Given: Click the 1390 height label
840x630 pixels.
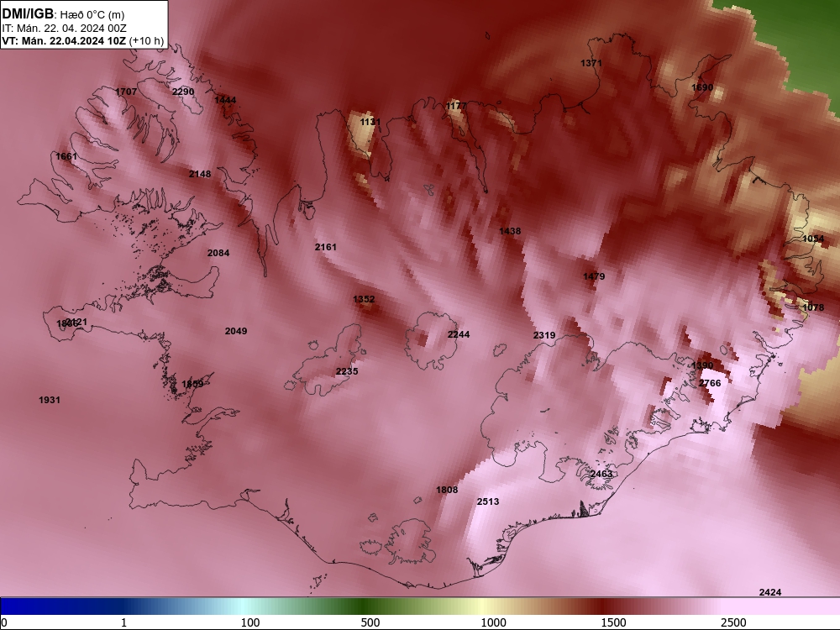Looking at the screenshot, I should (702, 366).
